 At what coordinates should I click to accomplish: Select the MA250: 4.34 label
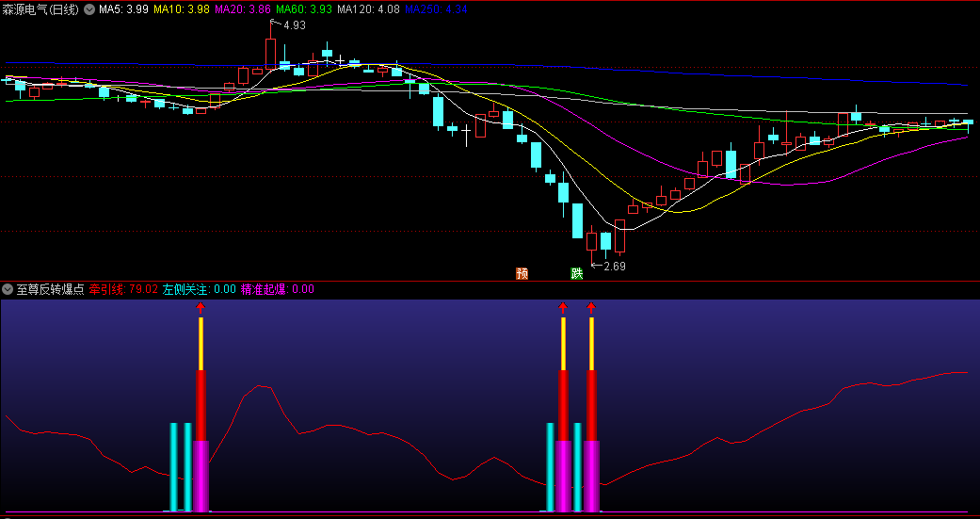tap(436, 9)
